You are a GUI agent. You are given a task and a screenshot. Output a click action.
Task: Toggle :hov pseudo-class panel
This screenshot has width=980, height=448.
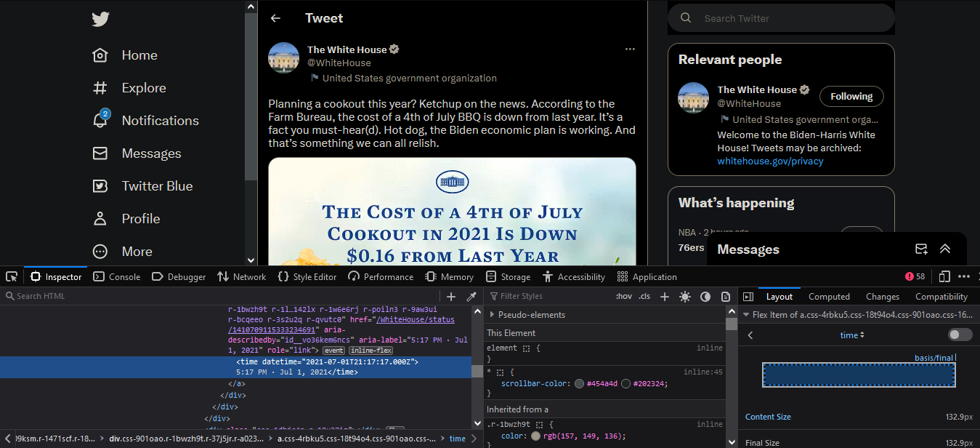click(x=623, y=296)
